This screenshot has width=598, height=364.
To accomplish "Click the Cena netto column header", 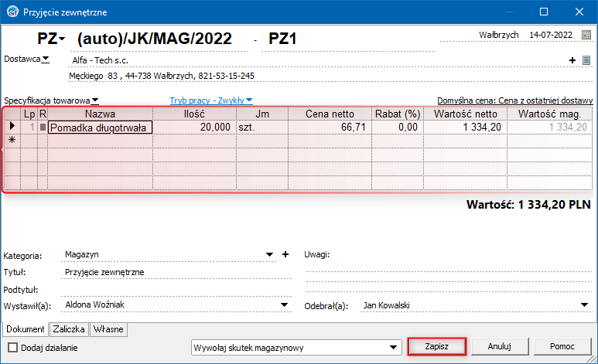I will [330, 114].
